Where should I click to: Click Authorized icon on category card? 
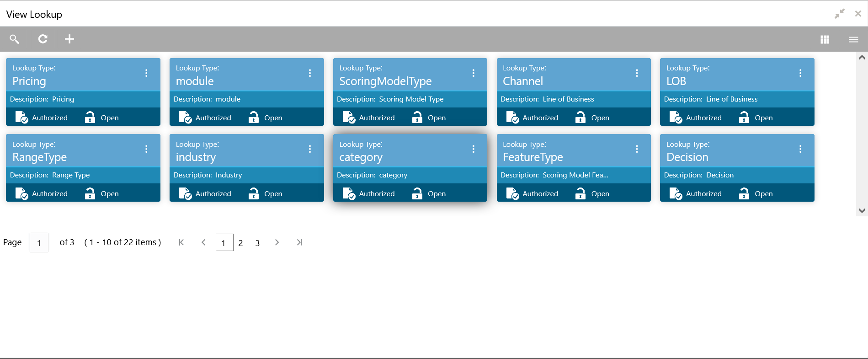coord(349,194)
